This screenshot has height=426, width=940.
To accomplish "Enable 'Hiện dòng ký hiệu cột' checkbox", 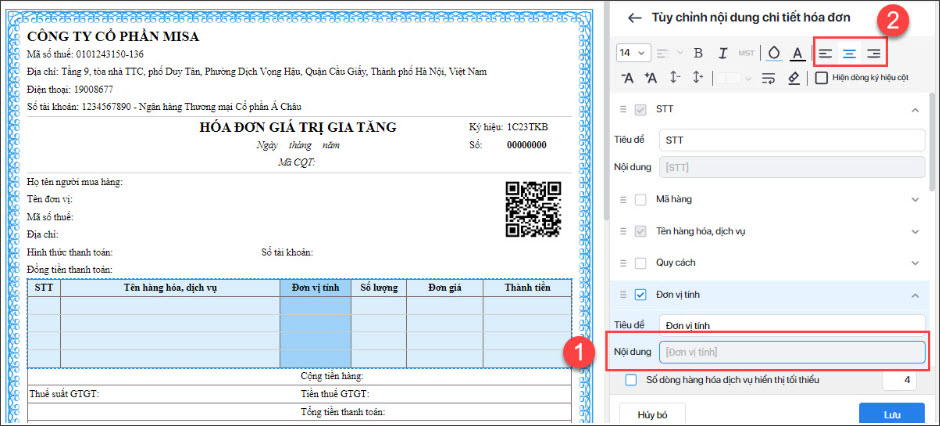I will [821, 78].
